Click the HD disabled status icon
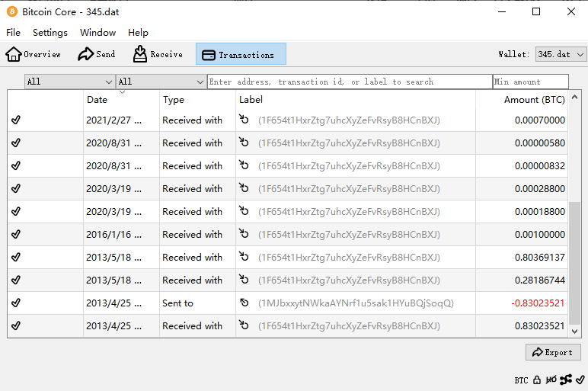This screenshot has width=588, height=391. coord(551,380)
